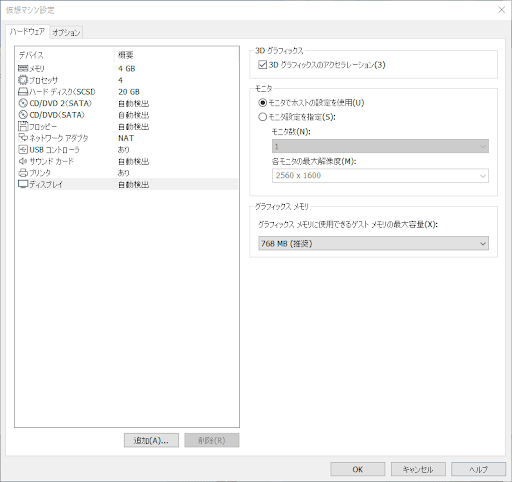
Task: Select the フロッピー floppy icon
Action: point(23,126)
